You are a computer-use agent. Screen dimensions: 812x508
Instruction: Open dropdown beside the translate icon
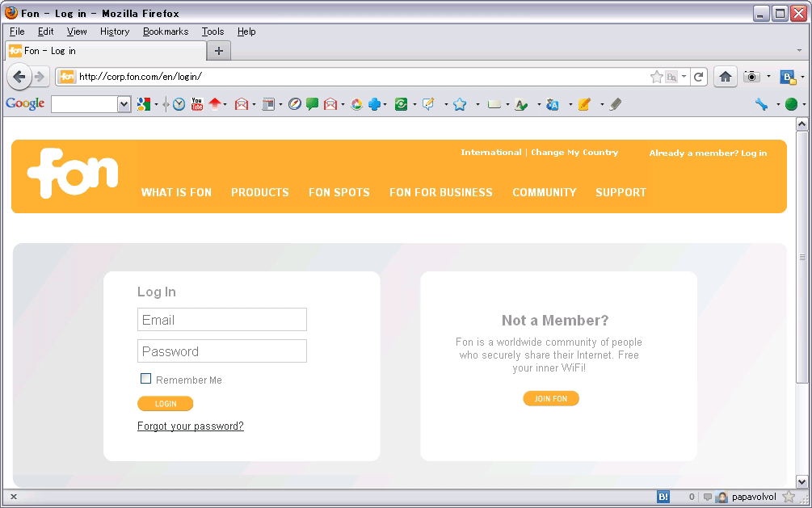coord(570,105)
